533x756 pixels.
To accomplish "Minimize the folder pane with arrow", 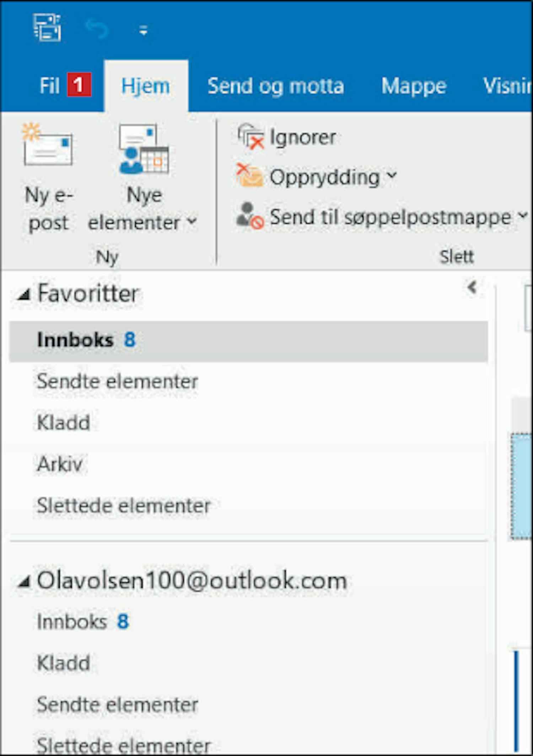I will tap(472, 287).
